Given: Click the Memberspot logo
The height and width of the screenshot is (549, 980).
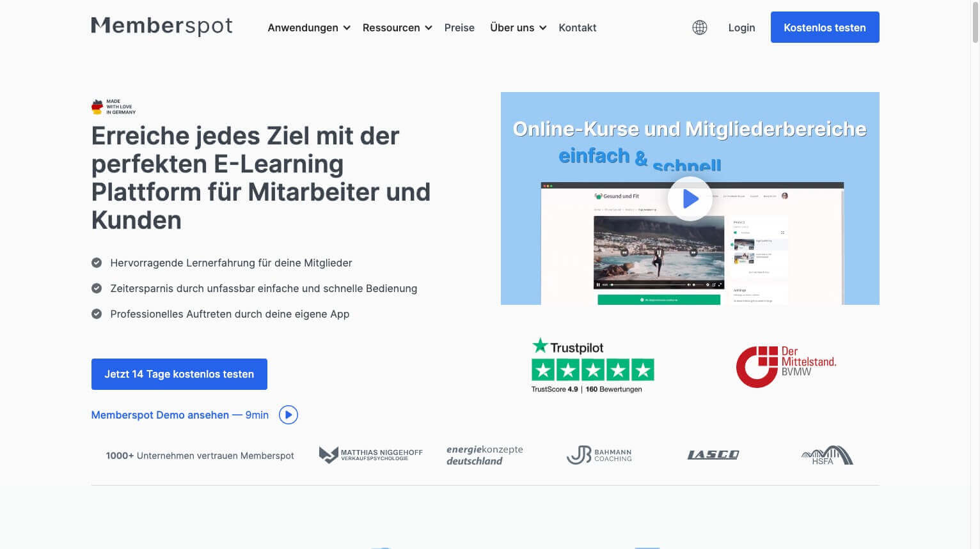Looking at the screenshot, I should [x=162, y=26].
